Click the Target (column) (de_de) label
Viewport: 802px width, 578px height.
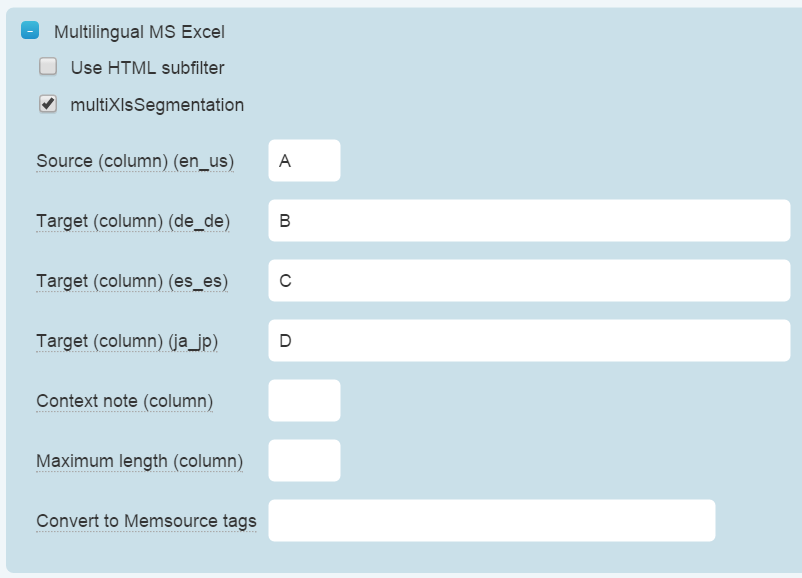pyautogui.click(x=133, y=221)
